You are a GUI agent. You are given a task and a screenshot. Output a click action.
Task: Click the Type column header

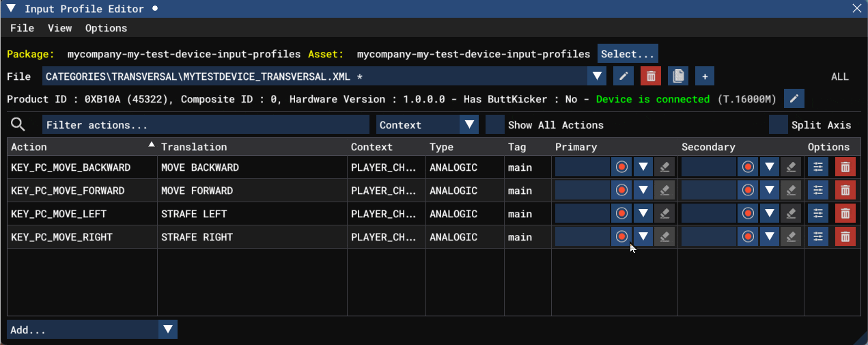pos(465,147)
